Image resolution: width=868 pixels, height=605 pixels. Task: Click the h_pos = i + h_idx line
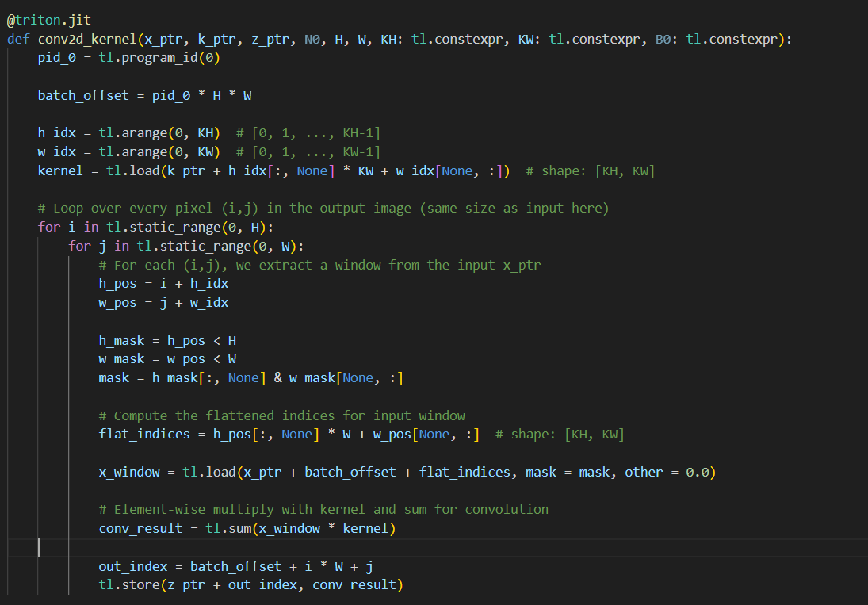pyautogui.click(x=163, y=284)
